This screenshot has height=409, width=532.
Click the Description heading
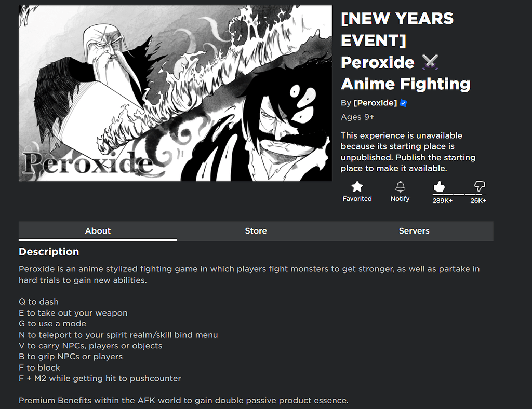[49, 252]
